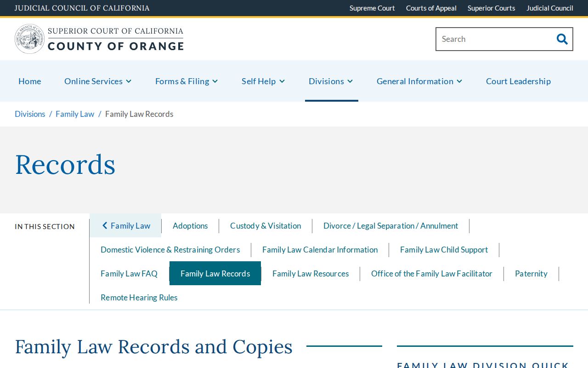
Task: Open the Judicial Council top link
Action: pyautogui.click(x=550, y=8)
